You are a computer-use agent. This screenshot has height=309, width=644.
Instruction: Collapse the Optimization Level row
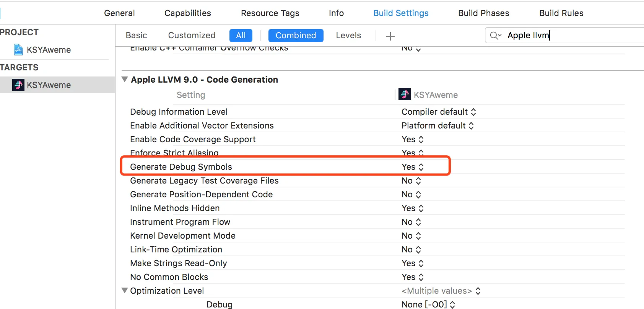[125, 291]
